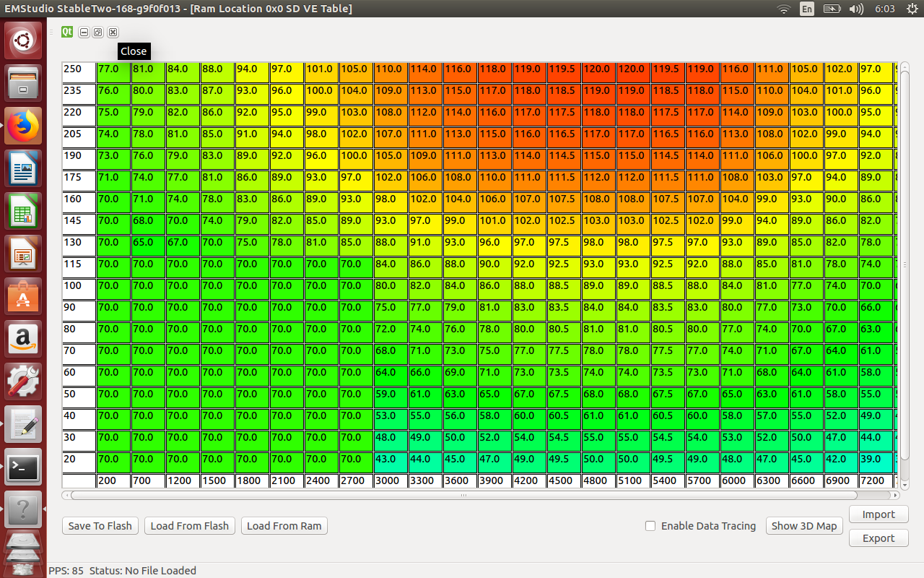Open System Settings gear-and-wrench icon

point(23,381)
